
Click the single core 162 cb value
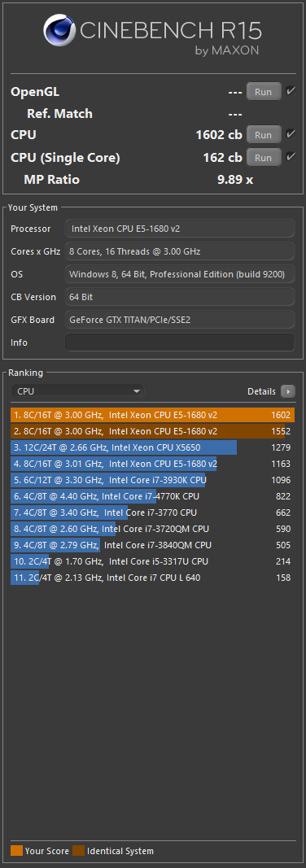(222, 158)
